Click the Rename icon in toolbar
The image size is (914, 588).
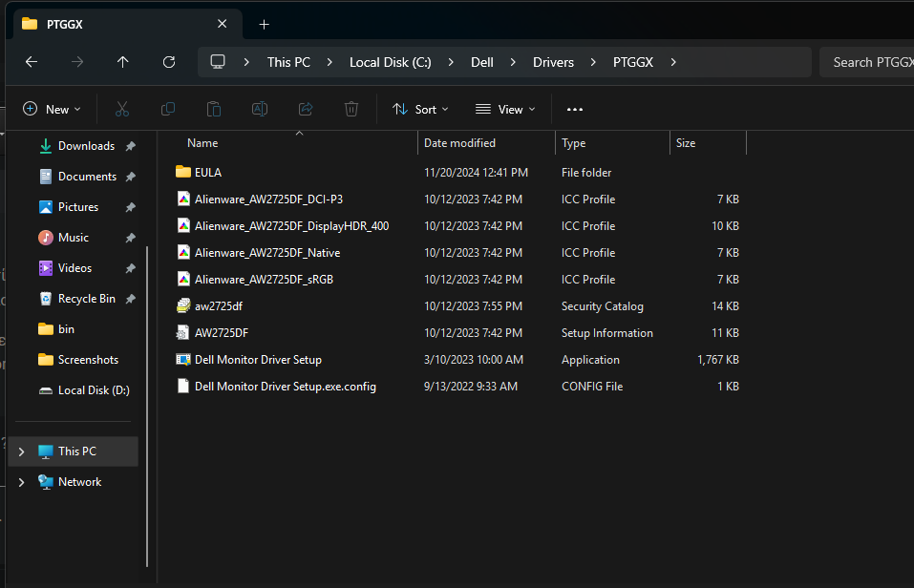[x=260, y=109]
